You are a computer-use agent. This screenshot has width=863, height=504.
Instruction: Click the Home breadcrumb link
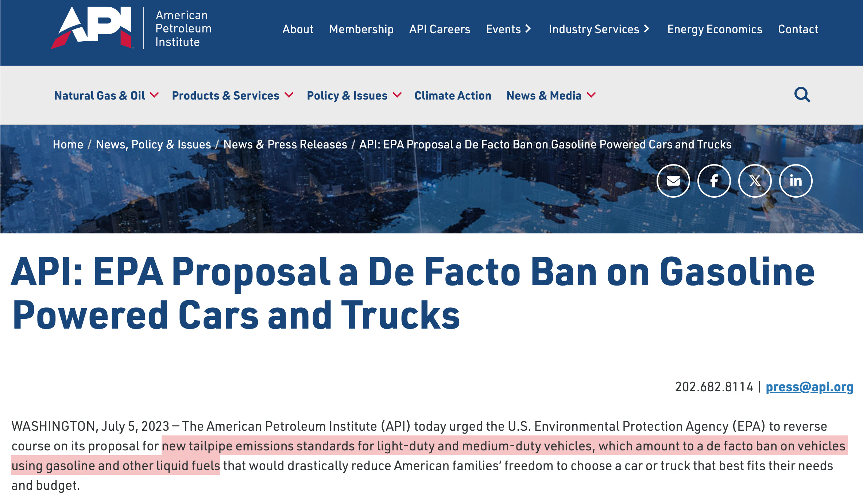(68, 144)
